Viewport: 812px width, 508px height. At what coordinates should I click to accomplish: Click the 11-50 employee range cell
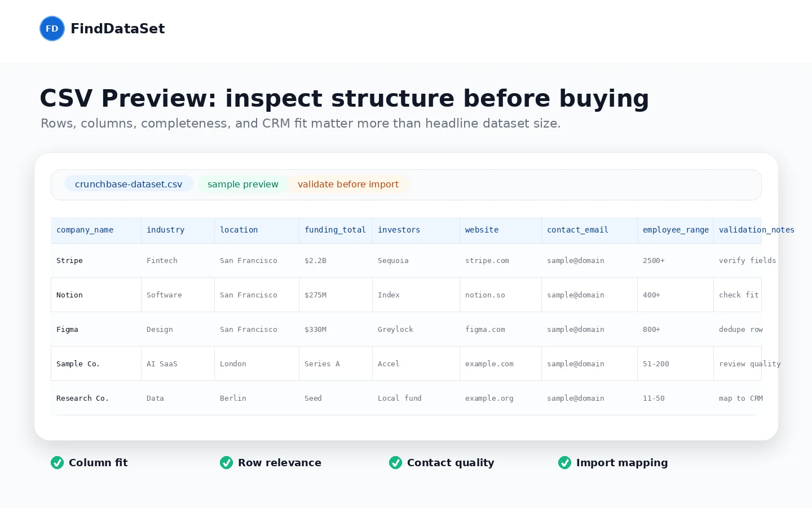pyautogui.click(x=675, y=398)
